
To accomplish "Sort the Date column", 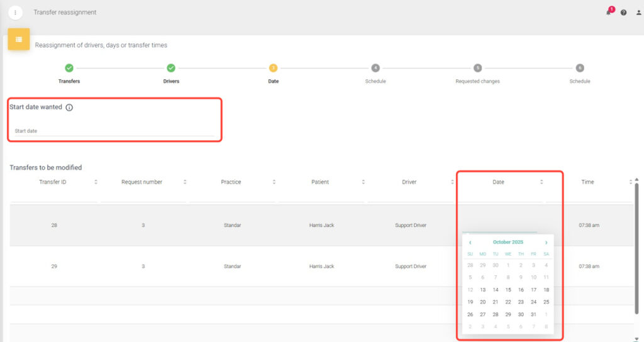I will 541,182.
